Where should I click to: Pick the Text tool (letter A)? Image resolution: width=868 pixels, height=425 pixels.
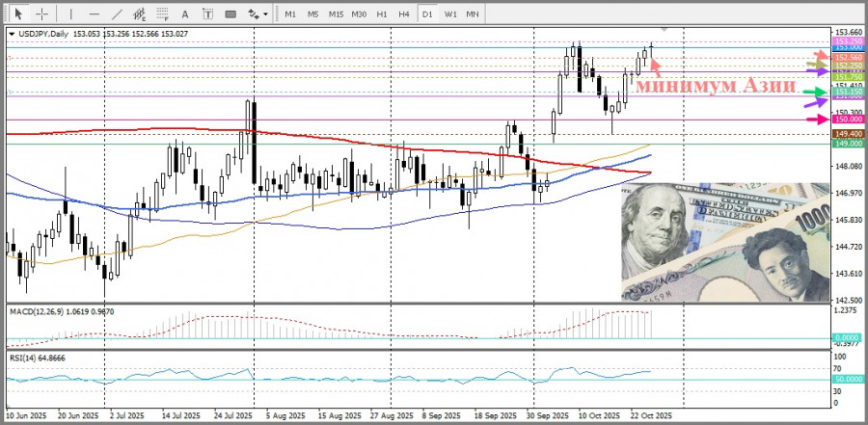(x=185, y=13)
